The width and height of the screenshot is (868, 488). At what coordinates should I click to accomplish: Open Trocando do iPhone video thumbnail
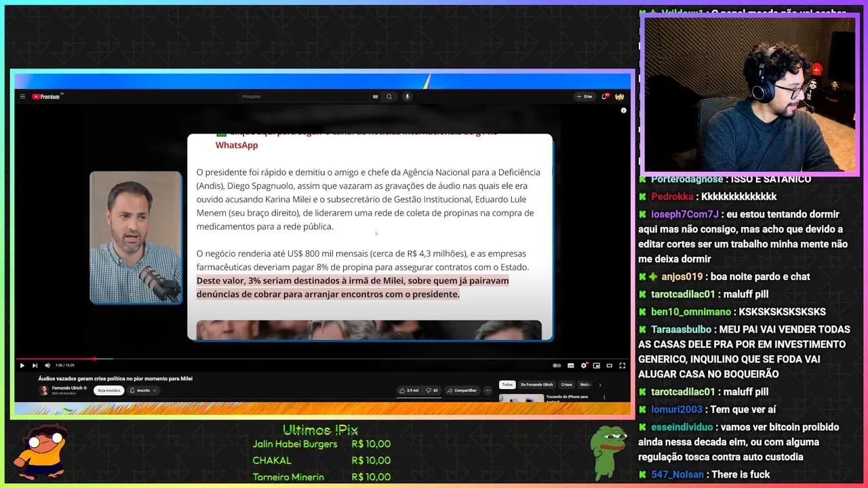[521, 398]
